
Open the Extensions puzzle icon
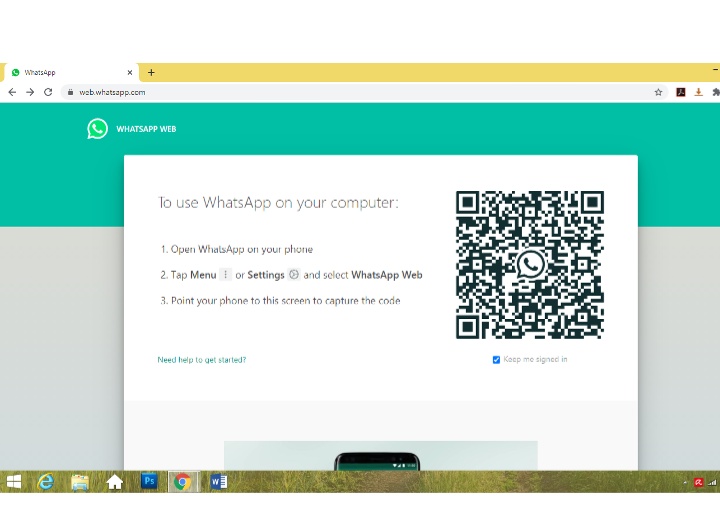pos(715,92)
